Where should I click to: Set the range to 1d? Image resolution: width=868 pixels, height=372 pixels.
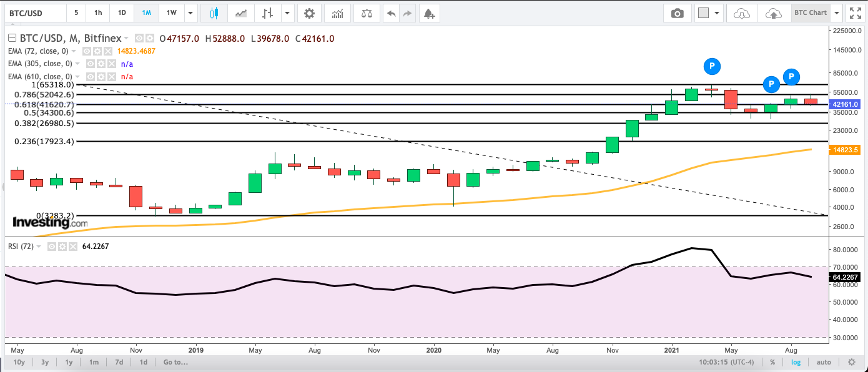click(x=143, y=362)
